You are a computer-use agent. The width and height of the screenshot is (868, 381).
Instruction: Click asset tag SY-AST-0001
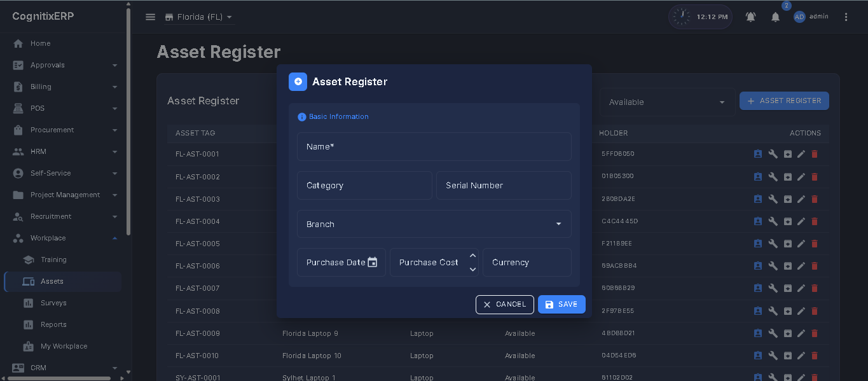click(x=198, y=377)
